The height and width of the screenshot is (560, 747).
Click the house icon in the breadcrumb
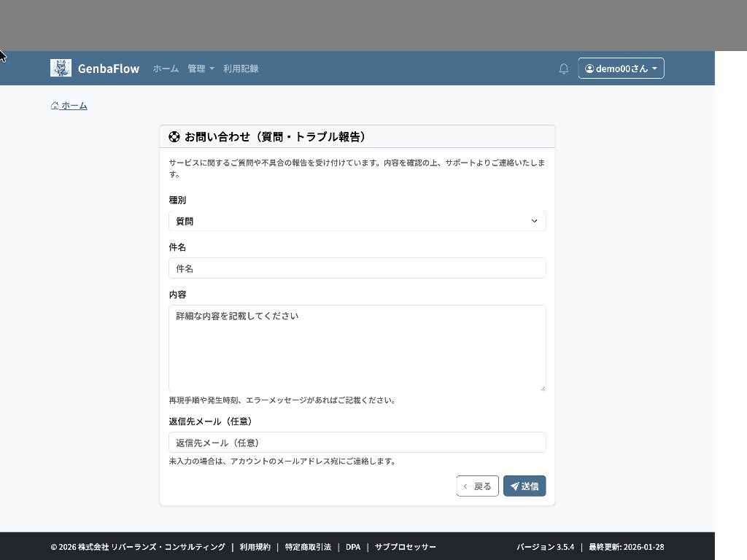[54, 105]
